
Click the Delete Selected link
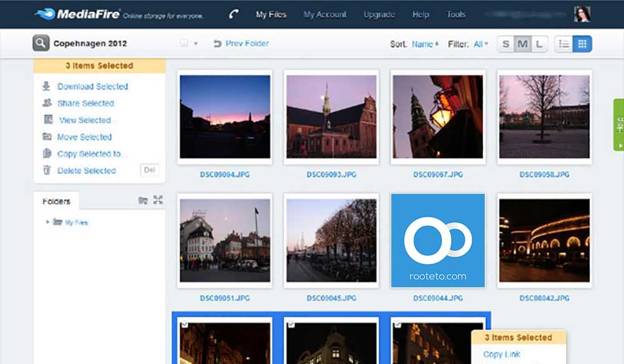[86, 171]
